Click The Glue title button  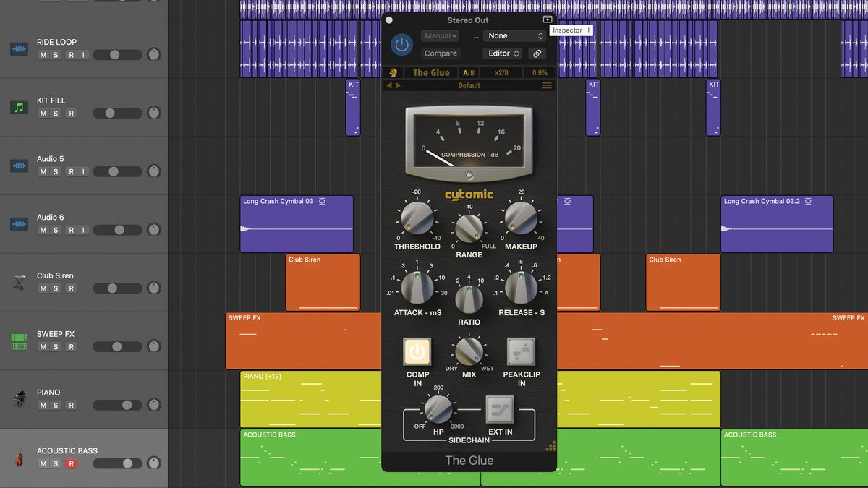tap(431, 72)
